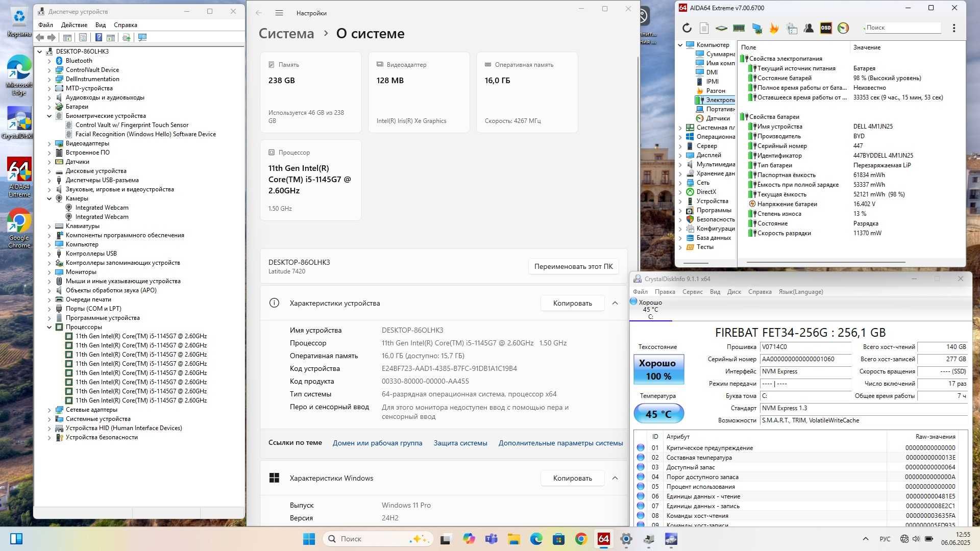This screenshot has height=551, width=980.
Task: Open Язык(Language) menu in CrystalDiskInfo
Action: [800, 292]
